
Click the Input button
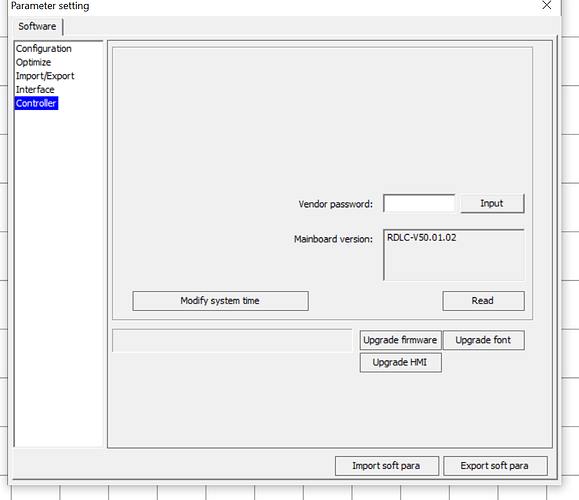point(492,203)
